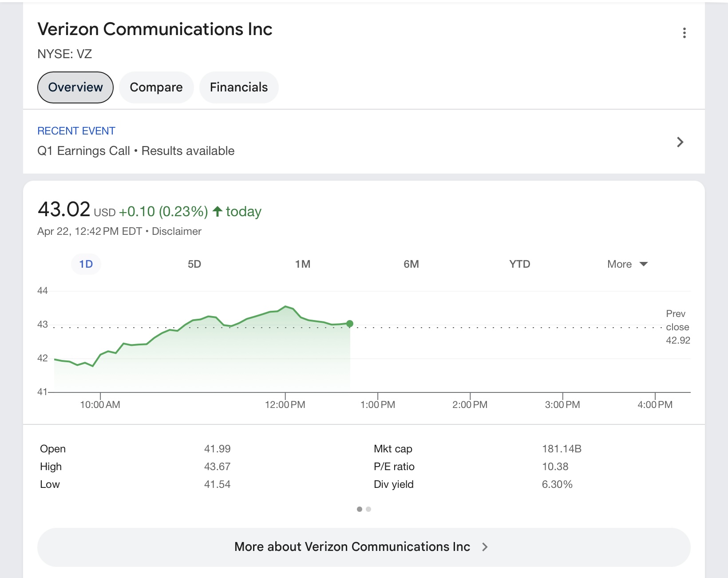
Task: Click the Mkt cap value 181.14B
Action: click(x=562, y=449)
